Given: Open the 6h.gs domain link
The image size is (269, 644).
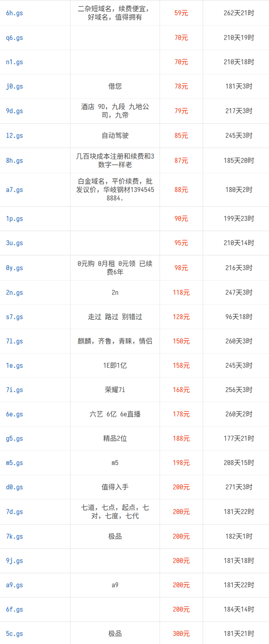Looking at the screenshot, I should tap(15, 13).
